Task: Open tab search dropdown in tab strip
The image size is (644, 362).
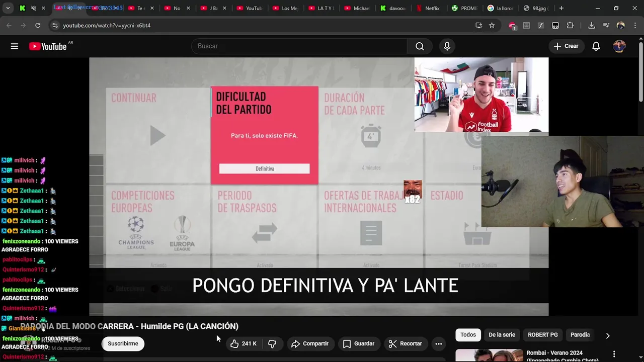Action: [8, 8]
